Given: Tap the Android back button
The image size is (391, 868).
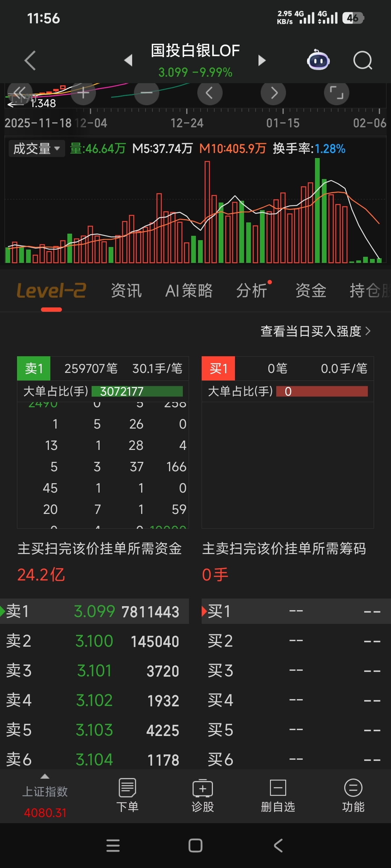Looking at the screenshot, I should (x=278, y=846).
